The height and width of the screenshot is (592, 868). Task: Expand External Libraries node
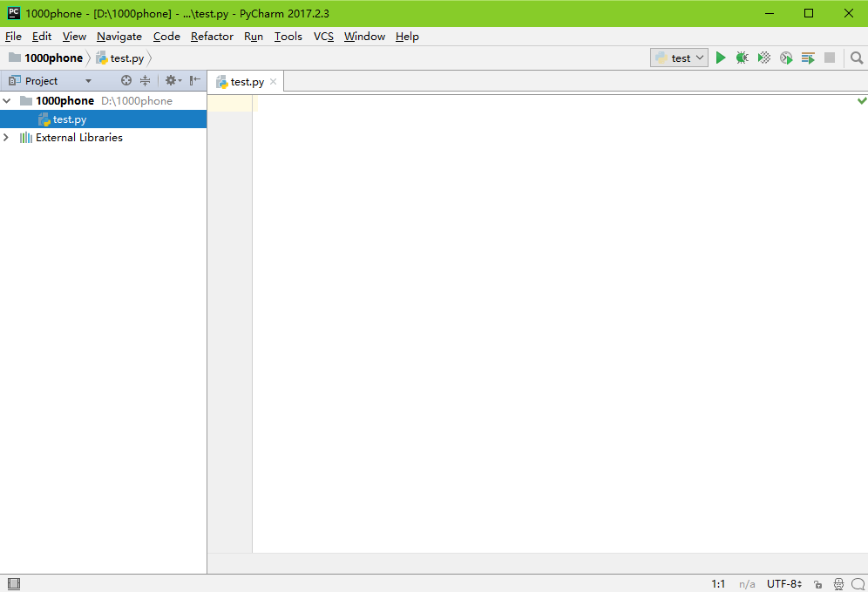pos(6,138)
